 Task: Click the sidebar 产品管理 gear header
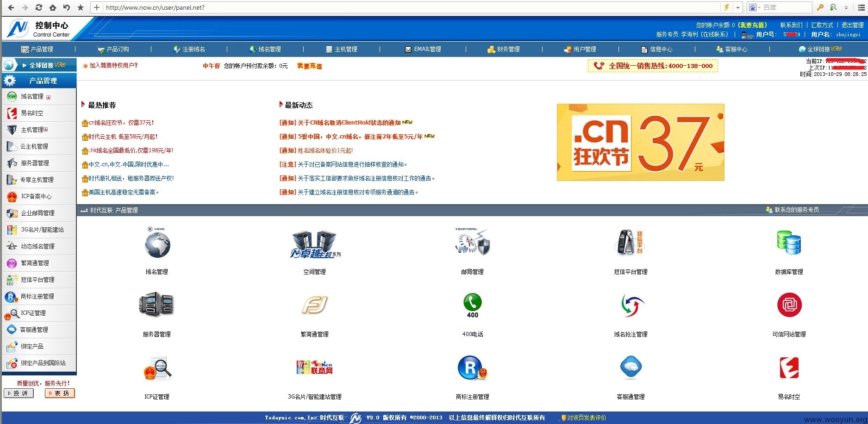coord(39,81)
